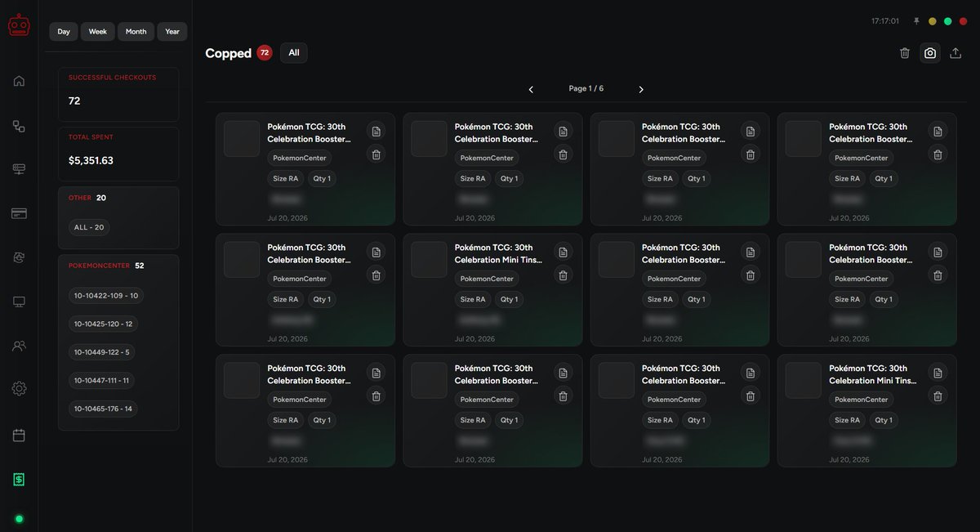Take a screenshot with the camera icon
This screenshot has width=980, height=532.
(x=930, y=53)
